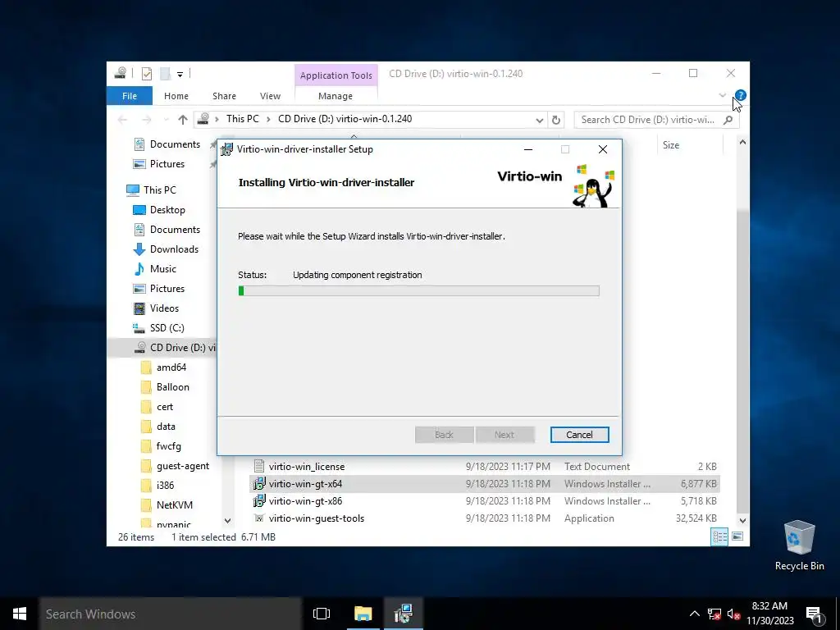Select the SSD (C:) drive
Viewport: 840px width, 630px height.
click(167, 328)
